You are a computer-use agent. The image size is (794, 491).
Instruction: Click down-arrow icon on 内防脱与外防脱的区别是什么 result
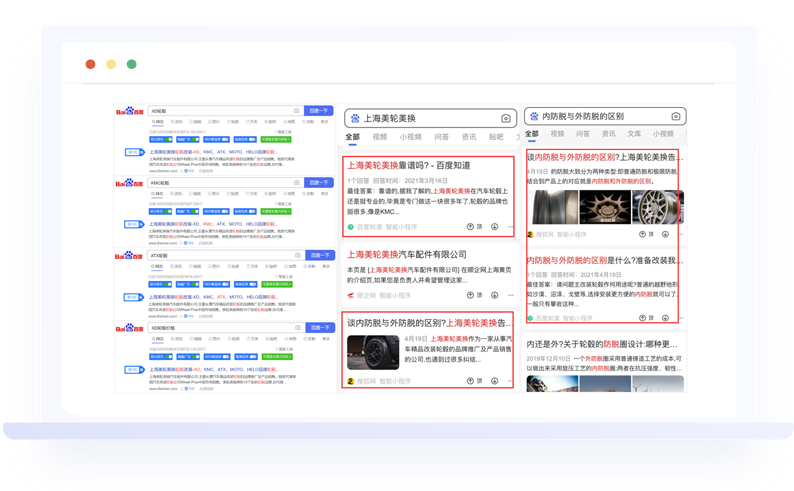click(x=665, y=318)
